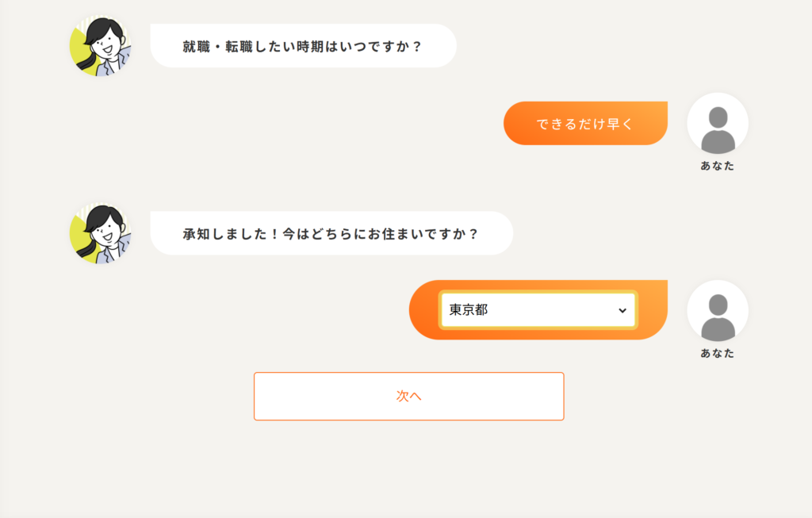Open the 東京都 prefecture dropdown
Viewport: 812px width, 518px height.
click(538, 310)
